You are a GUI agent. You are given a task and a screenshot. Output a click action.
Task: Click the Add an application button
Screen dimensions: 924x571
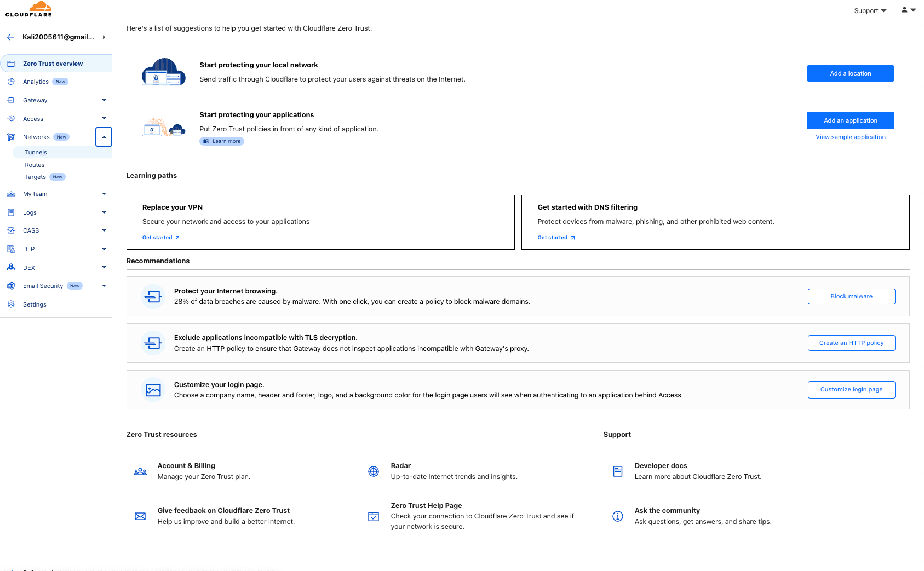click(x=850, y=120)
